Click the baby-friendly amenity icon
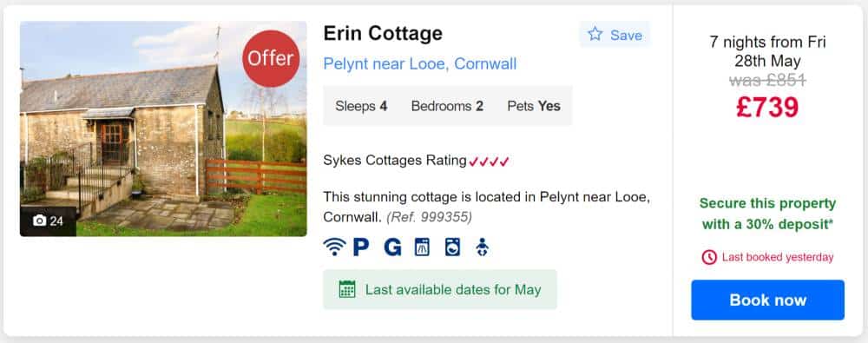The width and height of the screenshot is (868, 343). [482, 247]
